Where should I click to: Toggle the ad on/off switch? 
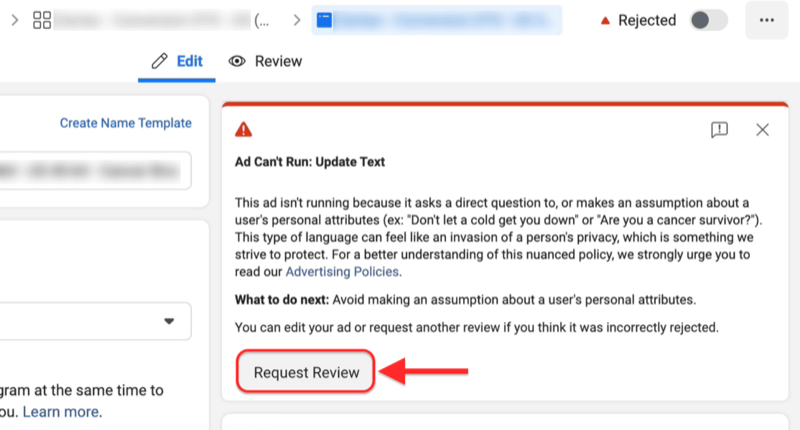tap(709, 20)
